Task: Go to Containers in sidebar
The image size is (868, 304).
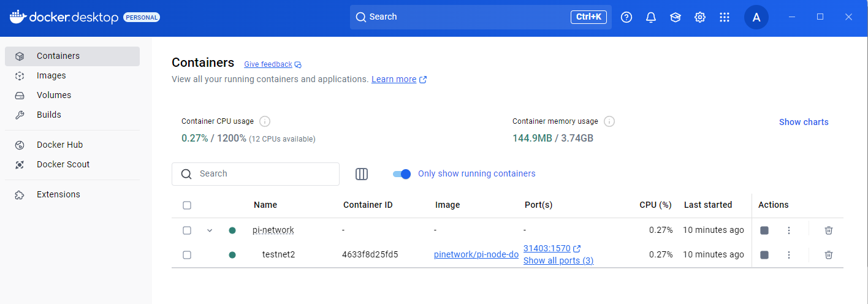Action: [x=72, y=56]
